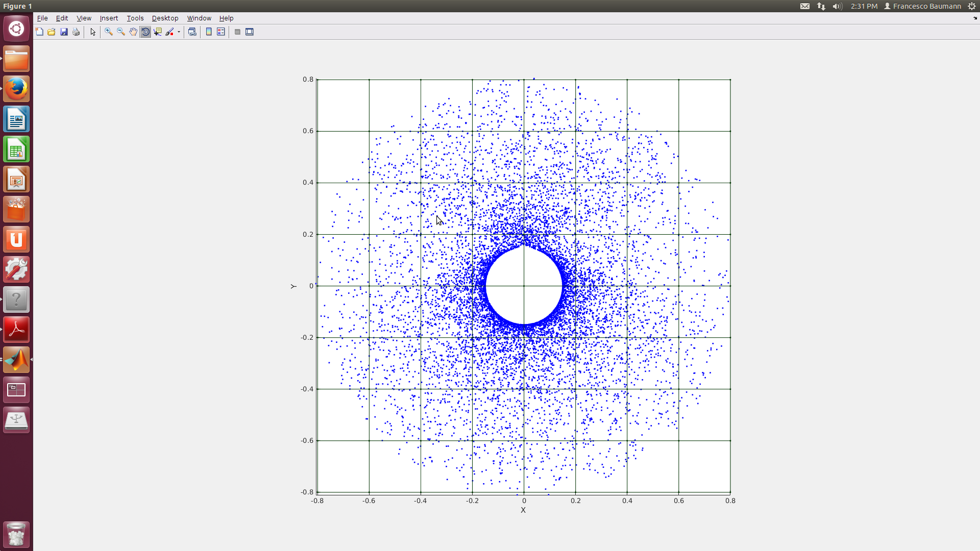Image resolution: width=980 pixels, height=551 pixels.
Task: Toggle Insert Legend on the plot
Action: [x=221, y=32]
